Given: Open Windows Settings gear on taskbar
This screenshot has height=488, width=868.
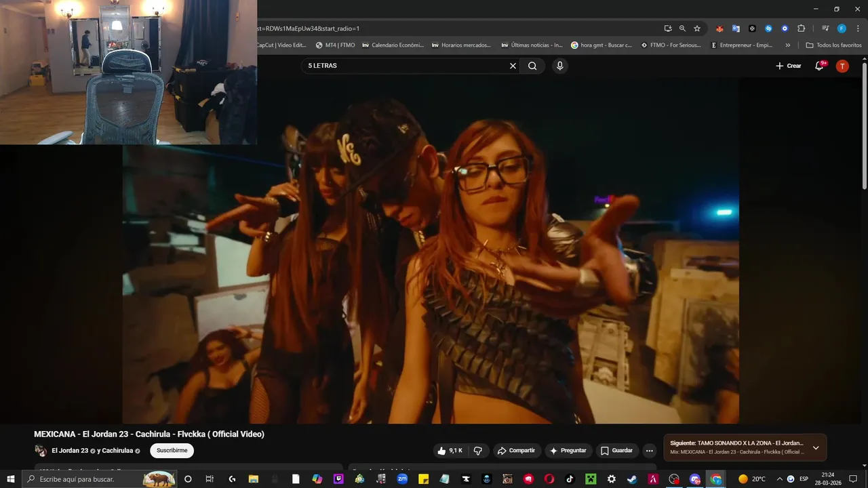Looking at the screenshot, I should (612, 479).
